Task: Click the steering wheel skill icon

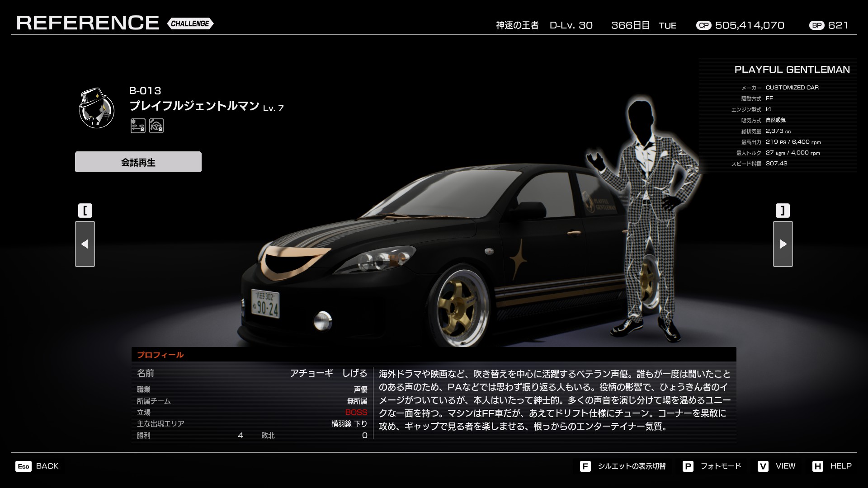Action: coord(156,126)
